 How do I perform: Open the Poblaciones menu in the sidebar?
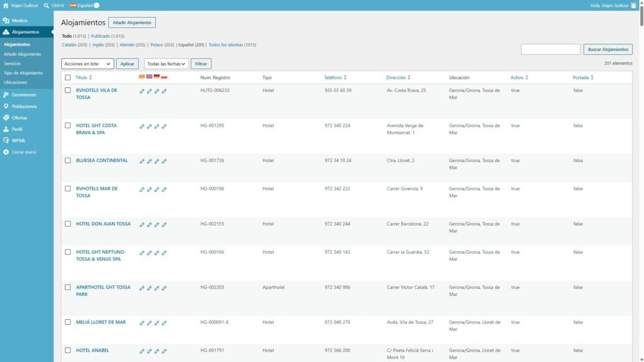tap(25, 106)
